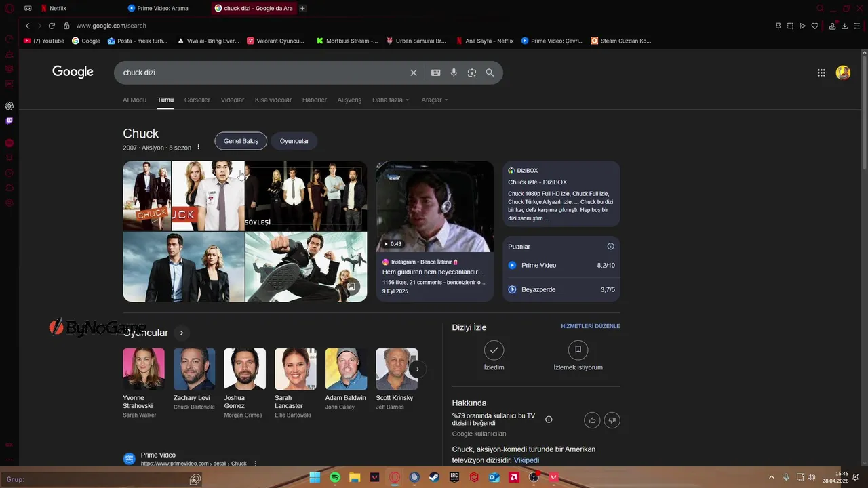
Task: Open Epic Games Launcher from taskbar
Action: 454,477
